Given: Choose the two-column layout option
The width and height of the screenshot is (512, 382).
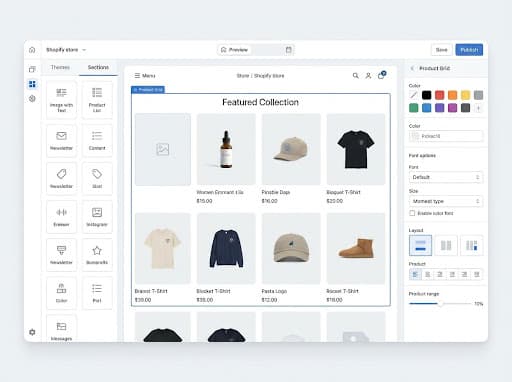Looking at the screenshot, I should tap(446, 245).
